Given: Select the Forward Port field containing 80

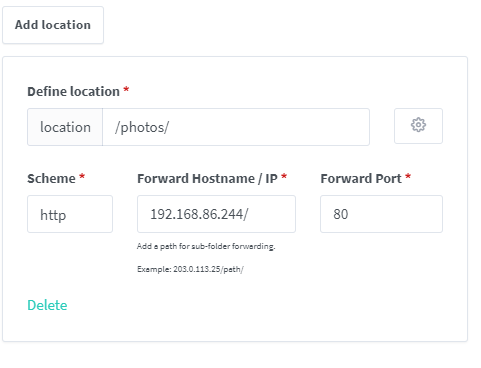Looking at the screenshot, I should click(x=381, y=214).
